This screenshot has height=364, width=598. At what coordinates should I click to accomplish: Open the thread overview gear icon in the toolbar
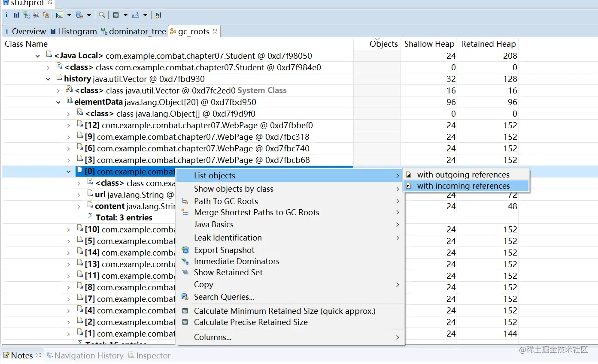pyautogui.click(x=46, y=15)
